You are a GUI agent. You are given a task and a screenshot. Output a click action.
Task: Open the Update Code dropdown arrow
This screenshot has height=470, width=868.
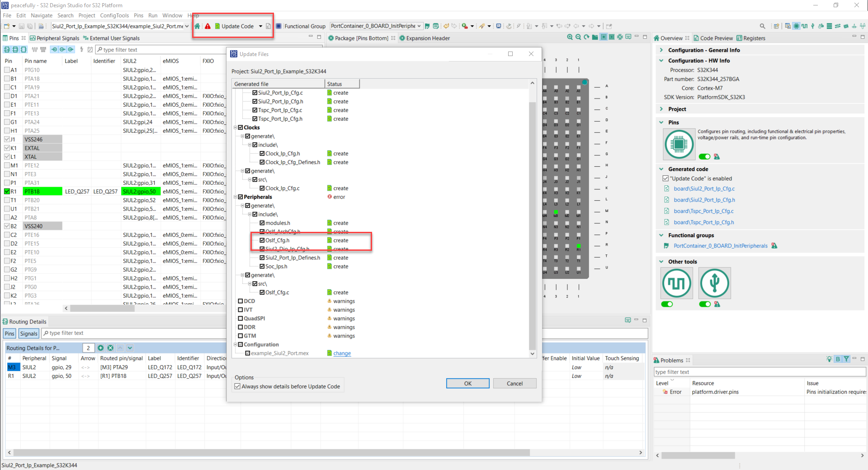(x=260, y=26)
